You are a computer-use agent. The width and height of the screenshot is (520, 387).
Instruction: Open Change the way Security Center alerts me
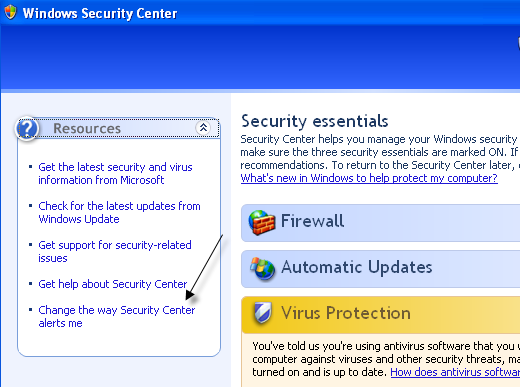point(117,316)
